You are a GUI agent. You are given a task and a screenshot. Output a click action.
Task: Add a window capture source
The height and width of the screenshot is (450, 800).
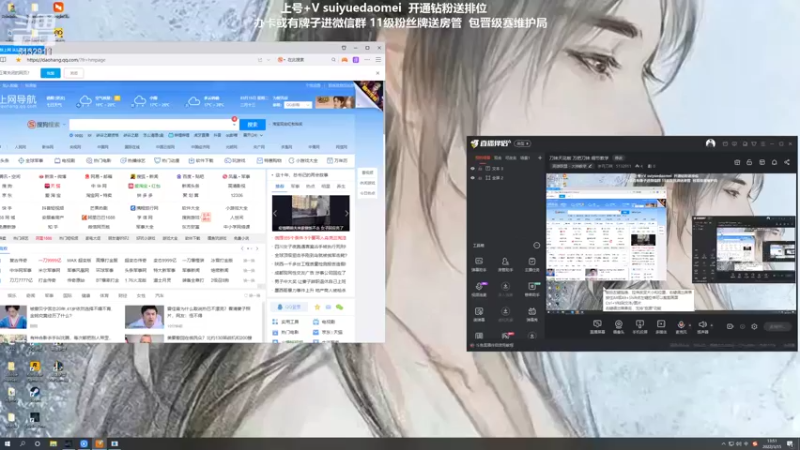[639, 327]
